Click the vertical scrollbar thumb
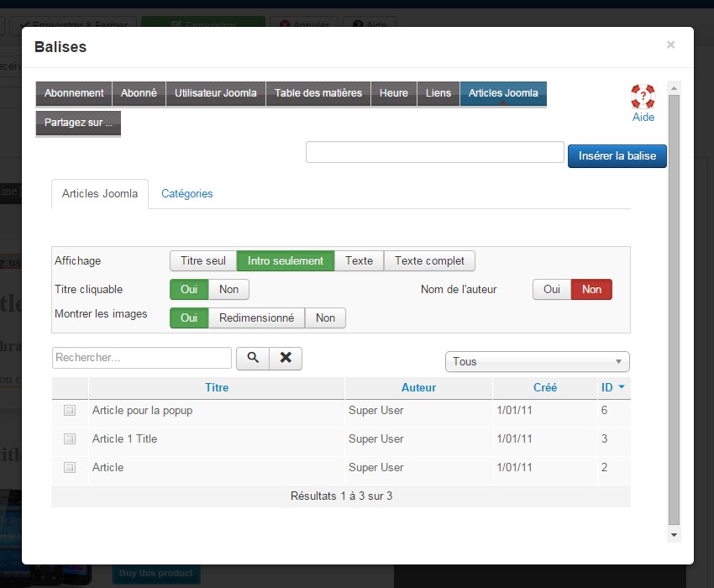The image size is (714, 588). pos(674,310)
